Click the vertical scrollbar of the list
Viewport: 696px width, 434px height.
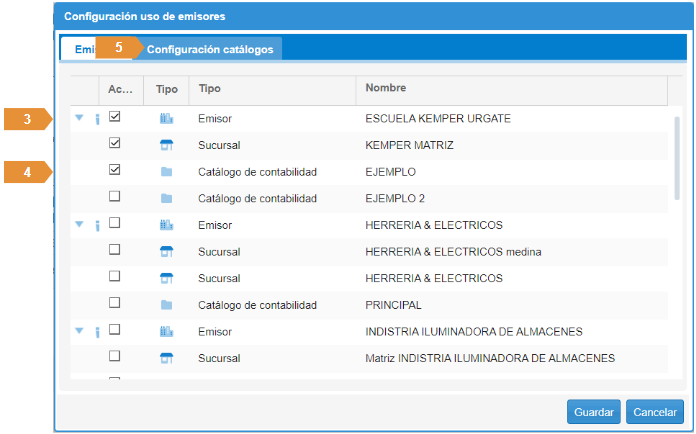point(676,145)
